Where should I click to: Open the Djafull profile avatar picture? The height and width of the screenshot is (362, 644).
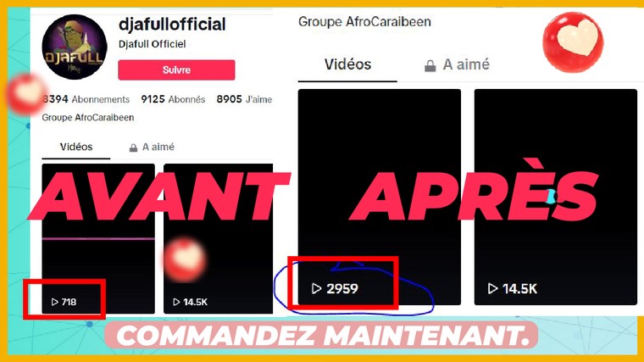[75, 47]
